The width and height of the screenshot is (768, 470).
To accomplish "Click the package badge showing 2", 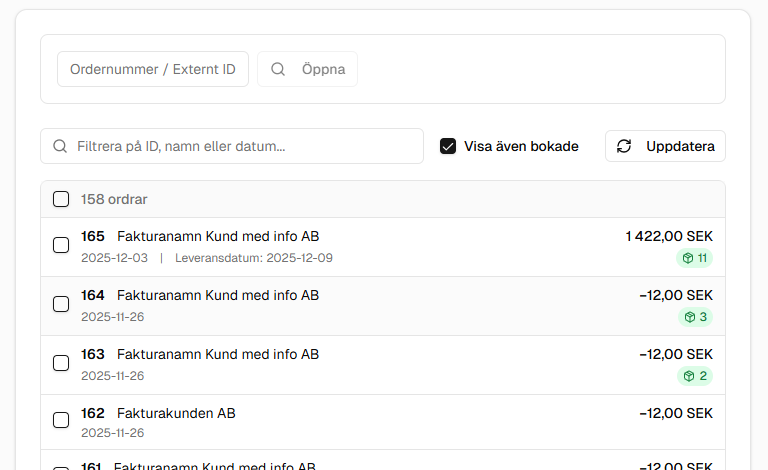I will coord(695,376).
